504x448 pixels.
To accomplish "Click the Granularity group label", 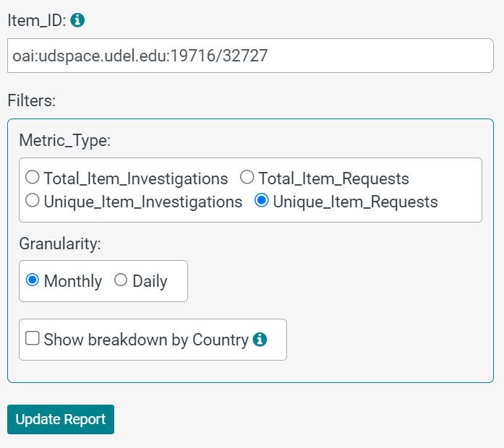I will click(x=59, y=244).
